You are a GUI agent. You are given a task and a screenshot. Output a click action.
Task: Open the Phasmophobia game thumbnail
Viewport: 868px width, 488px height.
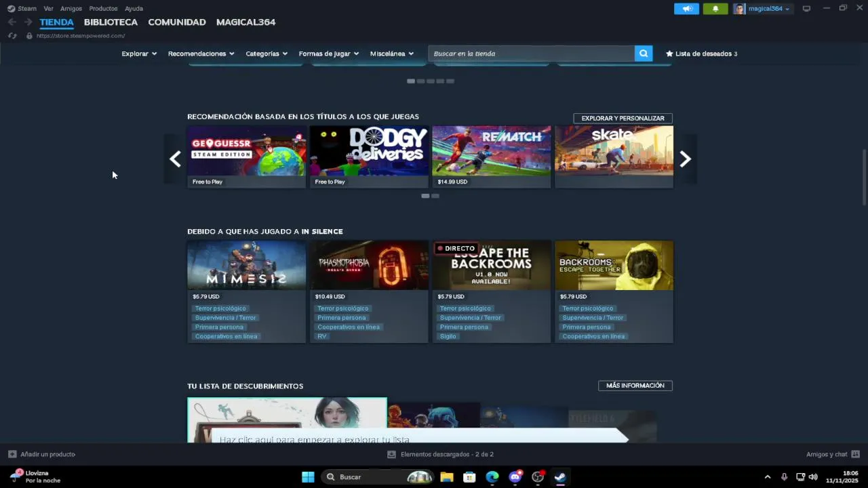pyautogui.click(x=369, y=266)
